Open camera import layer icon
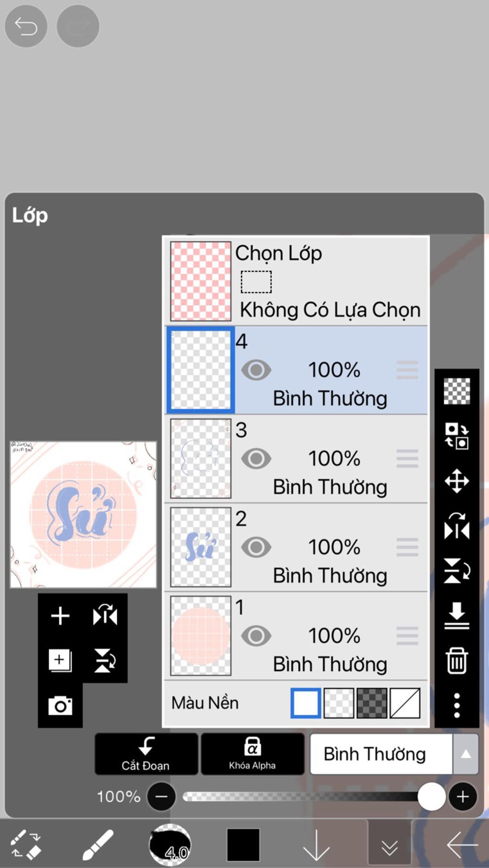Viewport: 489px width, 868px height. 60,706
